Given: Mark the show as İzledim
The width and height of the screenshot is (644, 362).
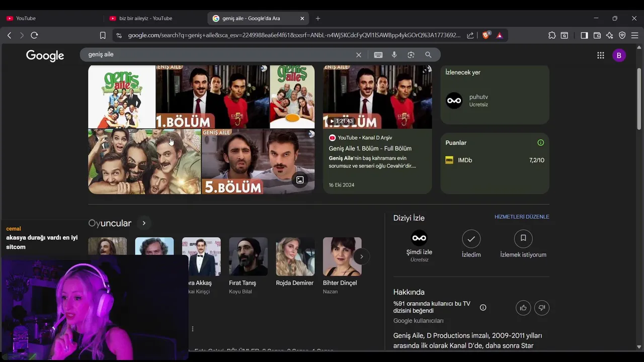Looking at the screenshot, I should coord(471,244).
